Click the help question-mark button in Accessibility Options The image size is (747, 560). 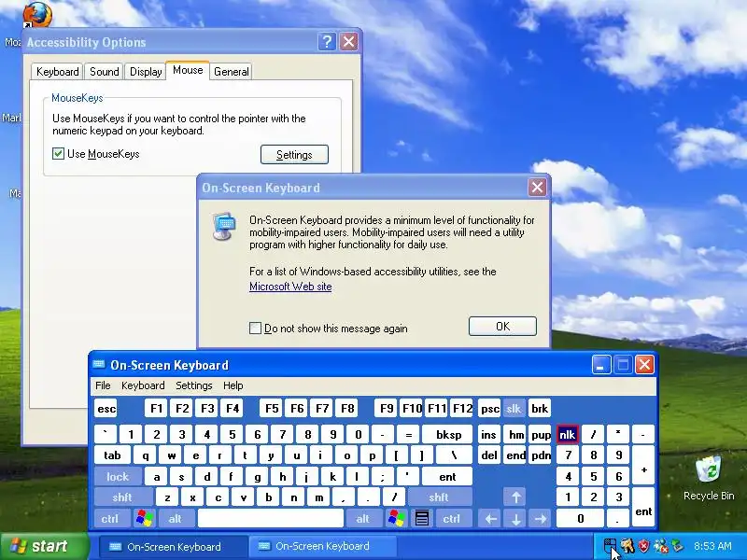(x=327, y=42)
